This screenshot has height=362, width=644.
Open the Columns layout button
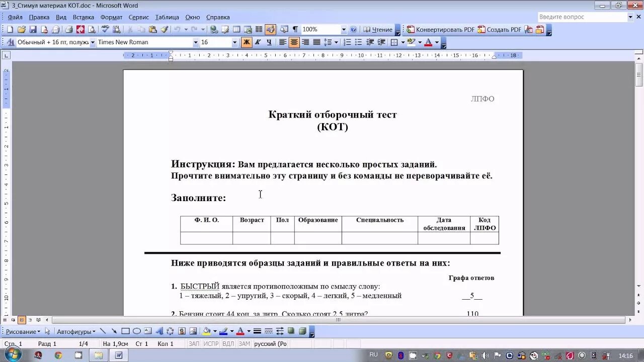point(259,30)
